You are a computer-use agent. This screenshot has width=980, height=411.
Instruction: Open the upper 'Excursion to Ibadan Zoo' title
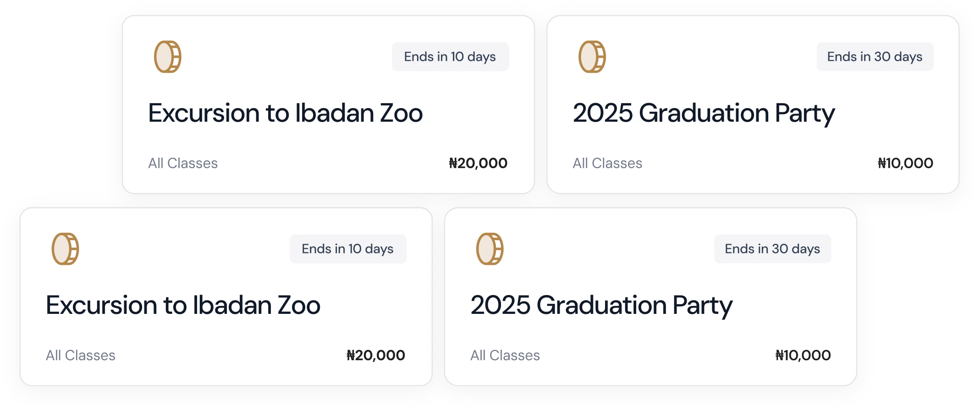tap(285, 113)
